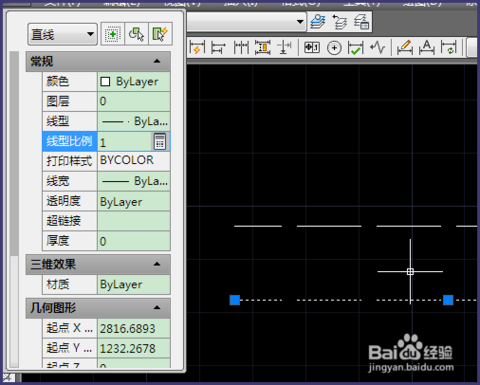Open the layer dropdown arrow in toolbar
Screen dimensions: 480x385
point(300,22)
